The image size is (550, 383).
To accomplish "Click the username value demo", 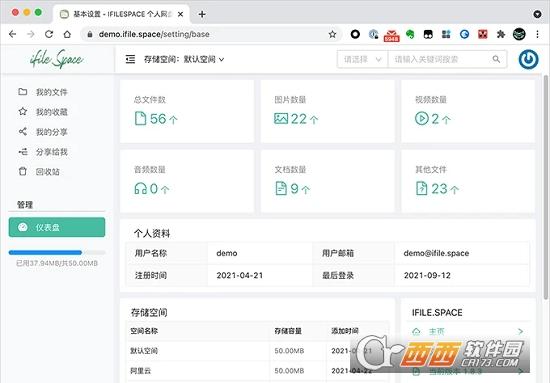I will [x=227, y=253].
